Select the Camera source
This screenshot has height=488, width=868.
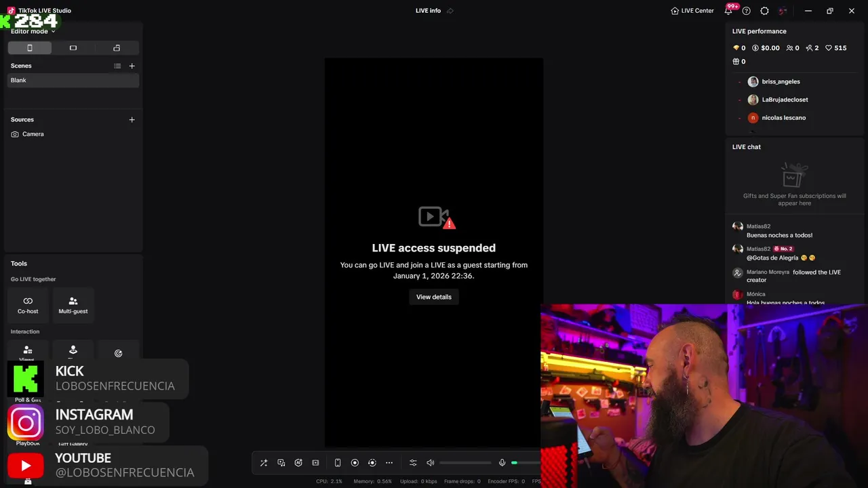(73, 134)
